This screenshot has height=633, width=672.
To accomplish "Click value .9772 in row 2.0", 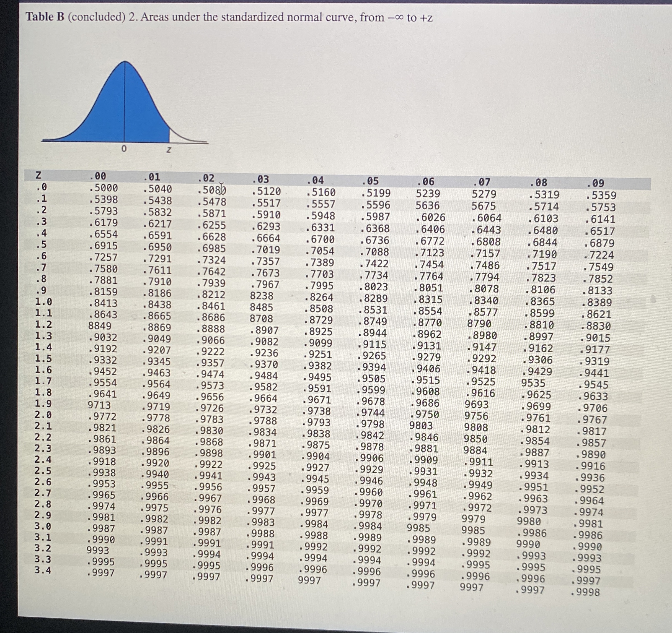I will [x=102, y=416].
